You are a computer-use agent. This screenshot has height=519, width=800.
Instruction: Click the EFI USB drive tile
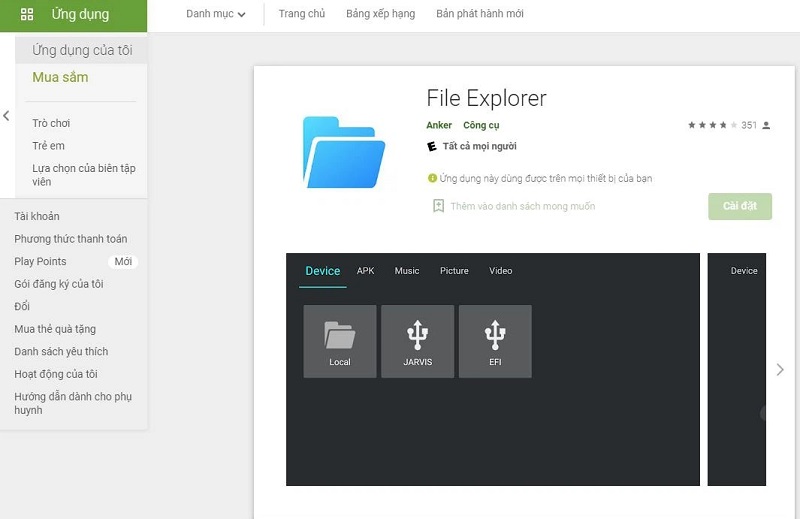pyautogui.click(x=495, y=341)
